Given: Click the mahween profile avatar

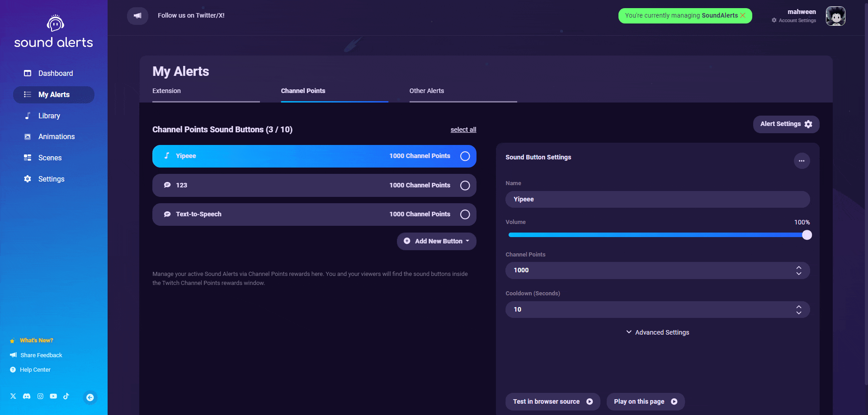Looking at the screenshot, I should click(835, 16).
